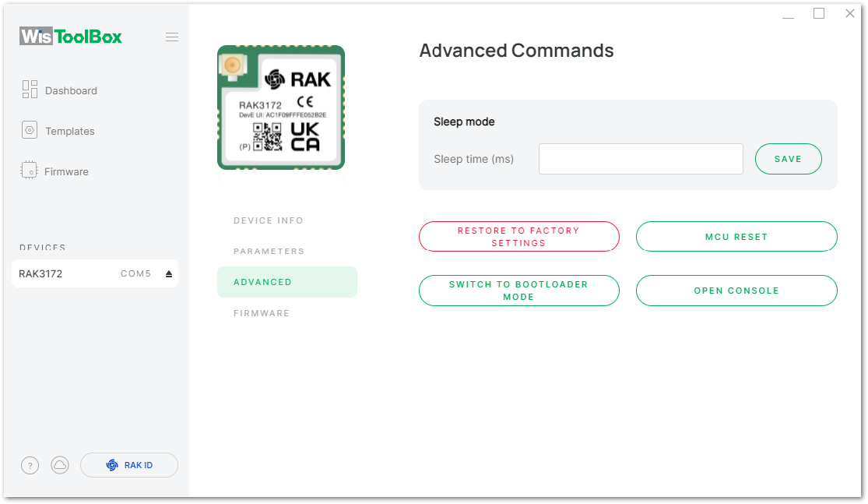Screen dimensions: 868x504
Task: Click the Advanced Commands heading
Action: coord(516,51)
